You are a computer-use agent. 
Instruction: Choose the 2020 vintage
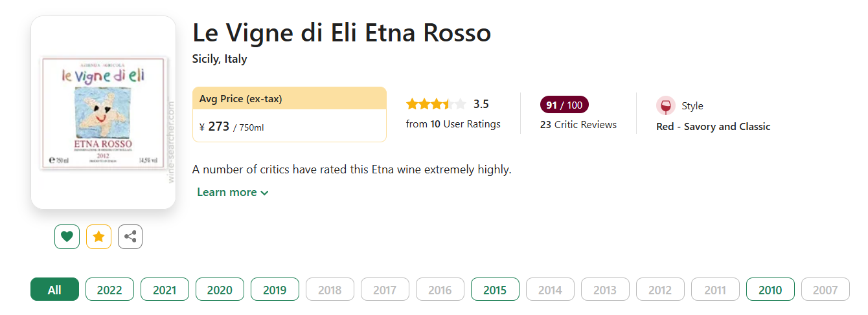[x=220, y=290]
